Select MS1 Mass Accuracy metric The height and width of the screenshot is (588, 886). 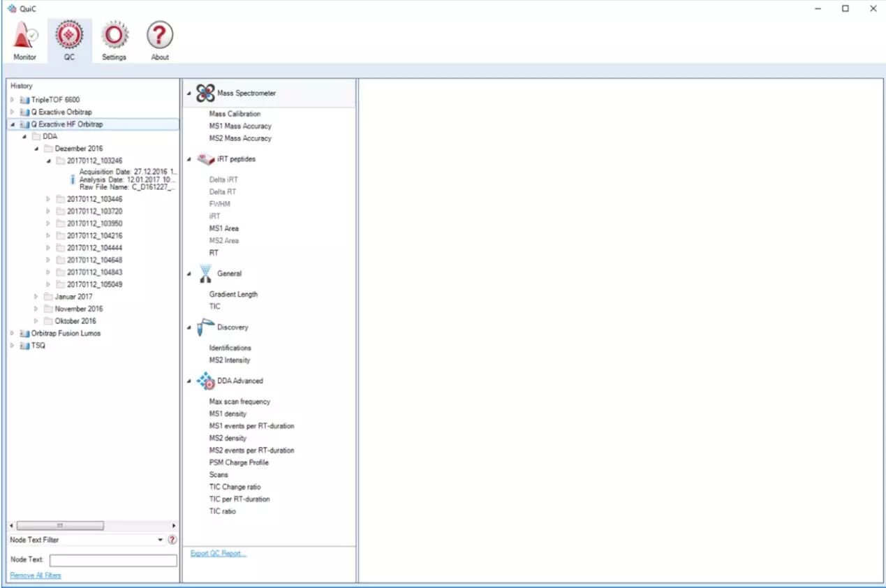[240, 126]
